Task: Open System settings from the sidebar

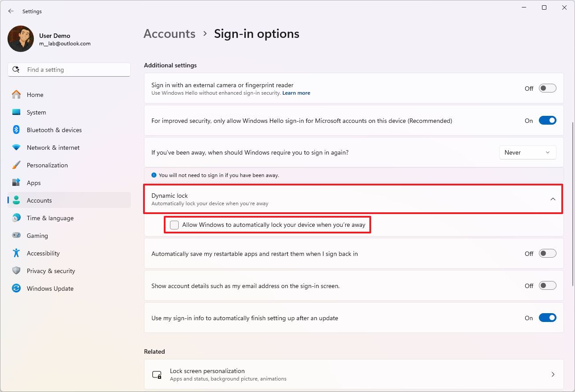Action: click(x=36, y=112)
